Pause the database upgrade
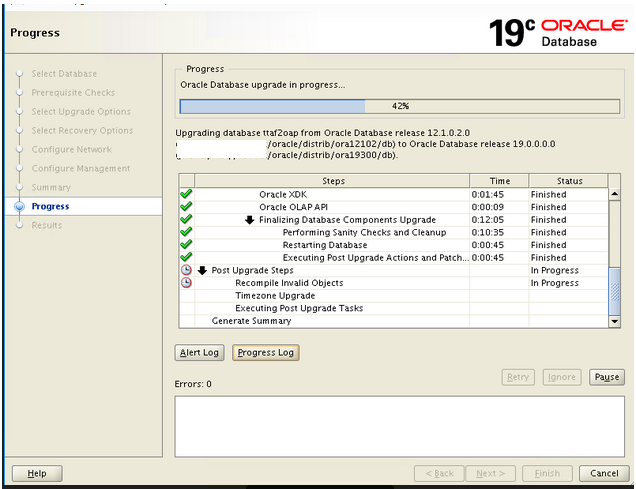The height and width of the screenshot is (489, 636). (x=607, y=377)
